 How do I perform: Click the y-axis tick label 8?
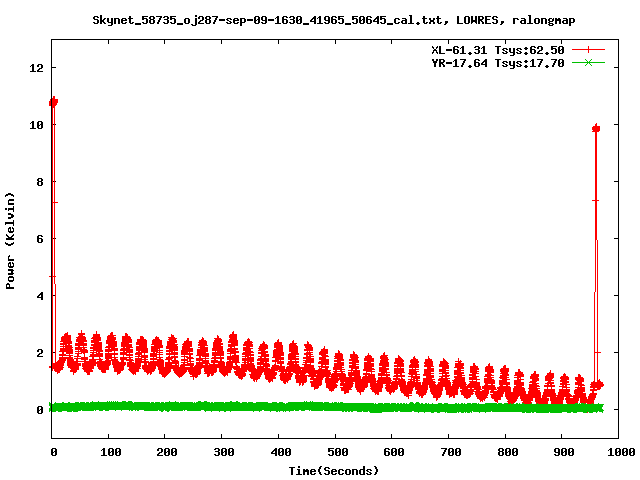[x=40, y=182]
